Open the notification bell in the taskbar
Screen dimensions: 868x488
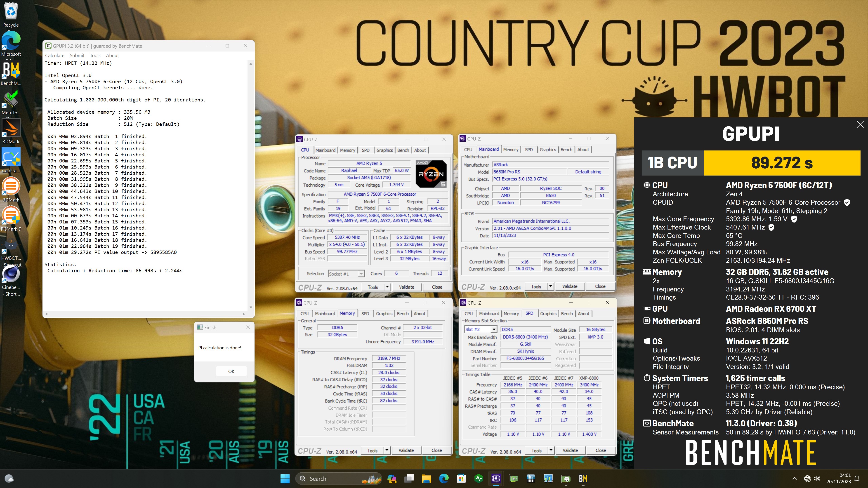point(857,479)
